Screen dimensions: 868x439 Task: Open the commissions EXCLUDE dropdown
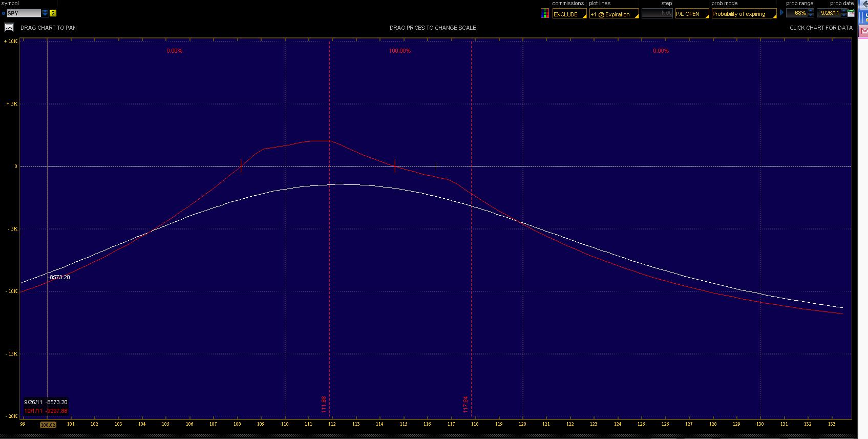pyautogui.click(x=569, y=14)
